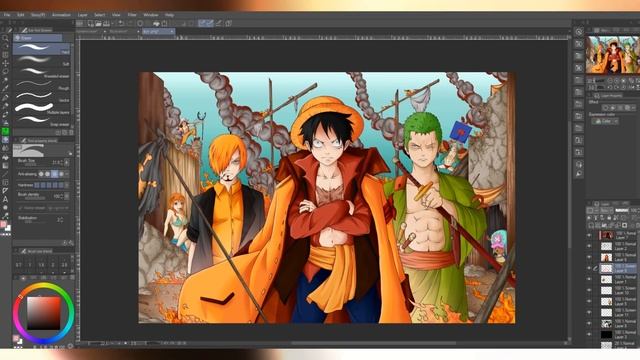Collapse the Navigator palette arrow

[x=589, y=30]
